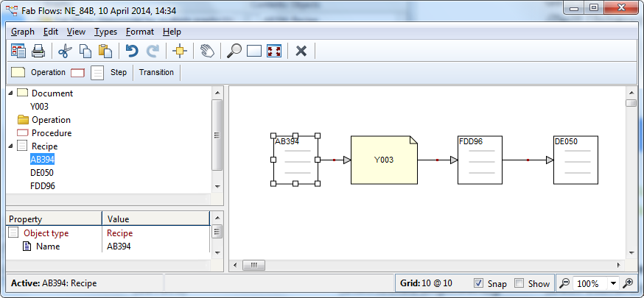Screen dimensions: 644x298
Task: Click the zoom out icon in status bar
Action: click(x=564, y=283)
